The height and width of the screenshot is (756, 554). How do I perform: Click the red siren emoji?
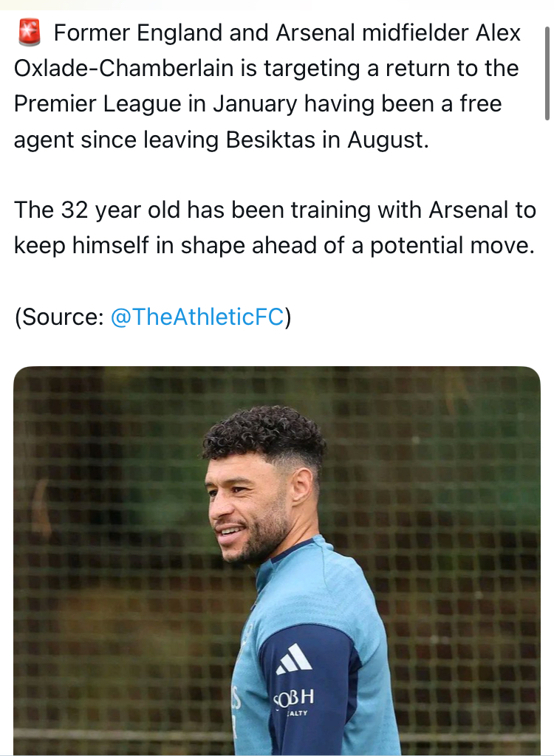29,33
